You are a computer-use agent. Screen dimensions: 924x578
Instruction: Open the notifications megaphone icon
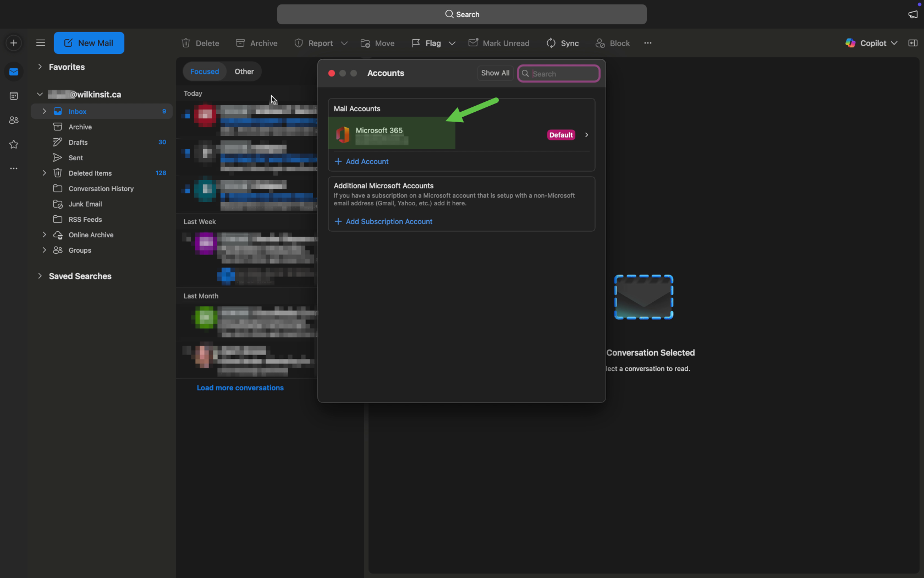click(913, 14)
